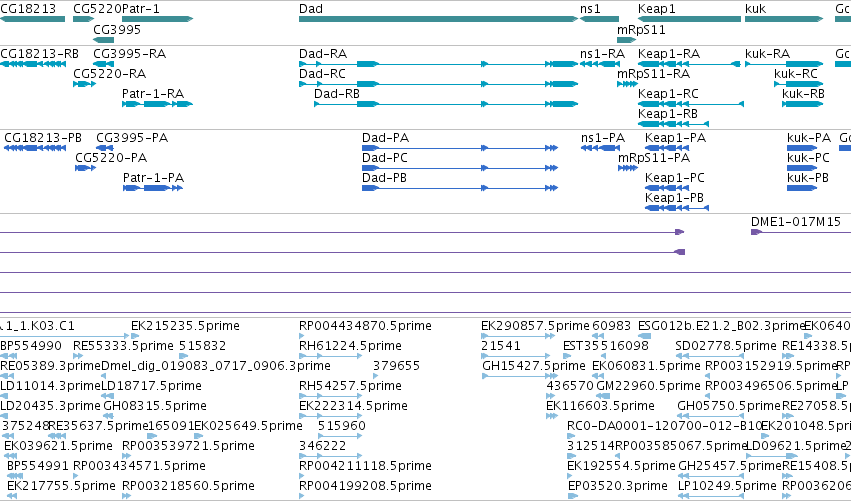Select EST label EK116603.5prime
Screen dimensions: 851x501
coord(600,406)
